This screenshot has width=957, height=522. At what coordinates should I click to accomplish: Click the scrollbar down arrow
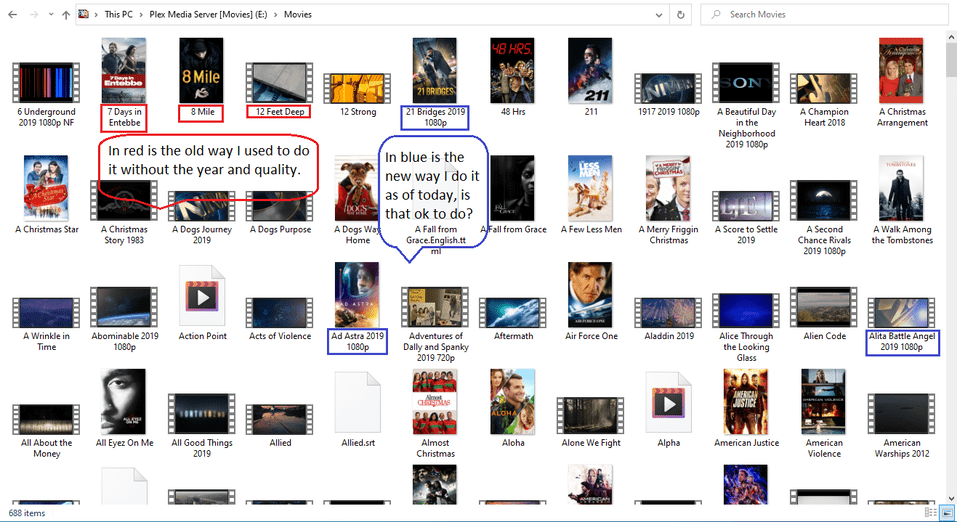coord(952,499)
